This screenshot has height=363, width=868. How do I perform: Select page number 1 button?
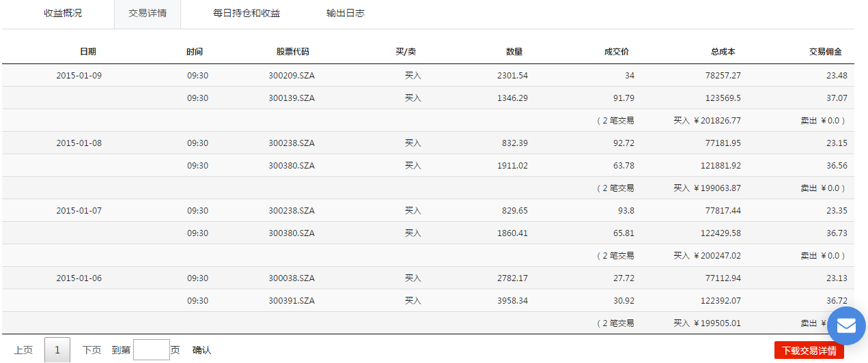[57, 350]
